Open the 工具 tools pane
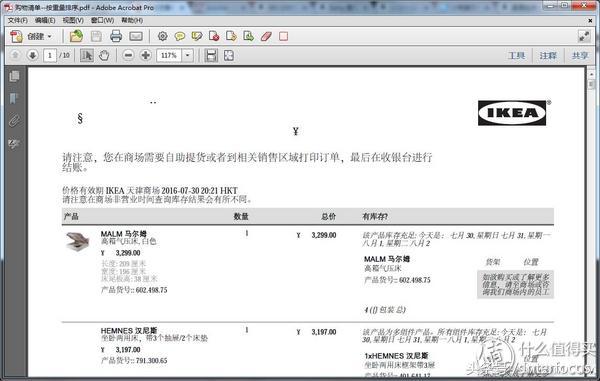This screenshot has width=600, height=381. [516, 55]
